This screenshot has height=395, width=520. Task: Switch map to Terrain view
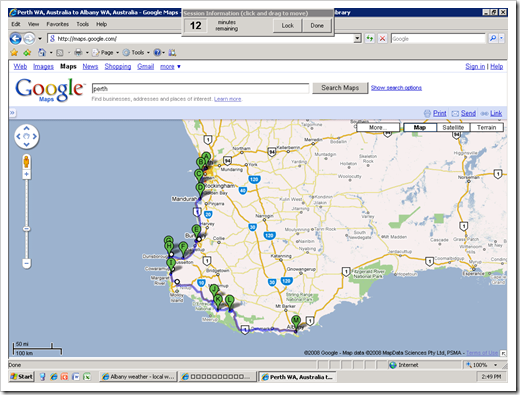(x=486, y=127)
